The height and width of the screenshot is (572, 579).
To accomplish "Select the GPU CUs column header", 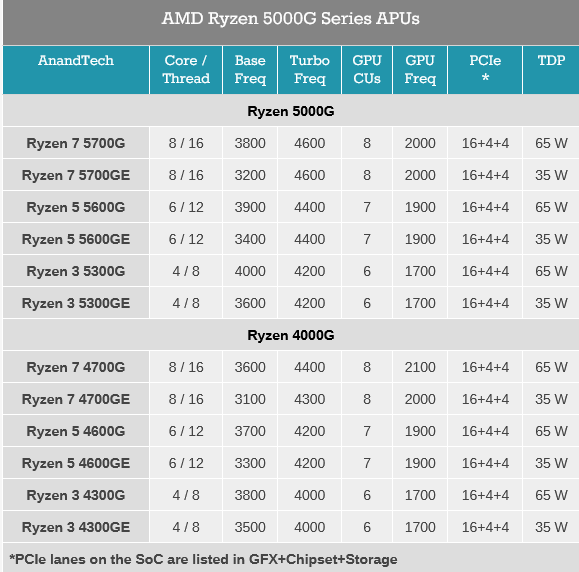I will 367,69.
